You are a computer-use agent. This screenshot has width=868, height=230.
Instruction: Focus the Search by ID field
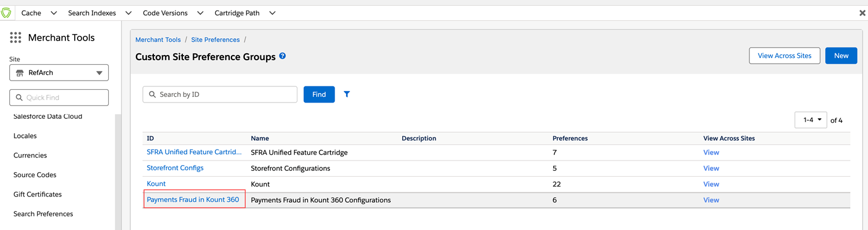tap(220, 94)
